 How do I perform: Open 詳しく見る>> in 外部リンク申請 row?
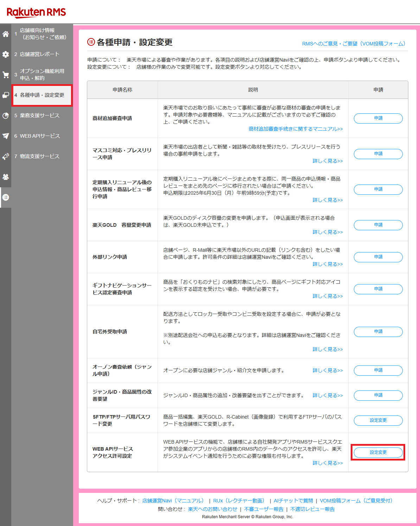(328, 264)
